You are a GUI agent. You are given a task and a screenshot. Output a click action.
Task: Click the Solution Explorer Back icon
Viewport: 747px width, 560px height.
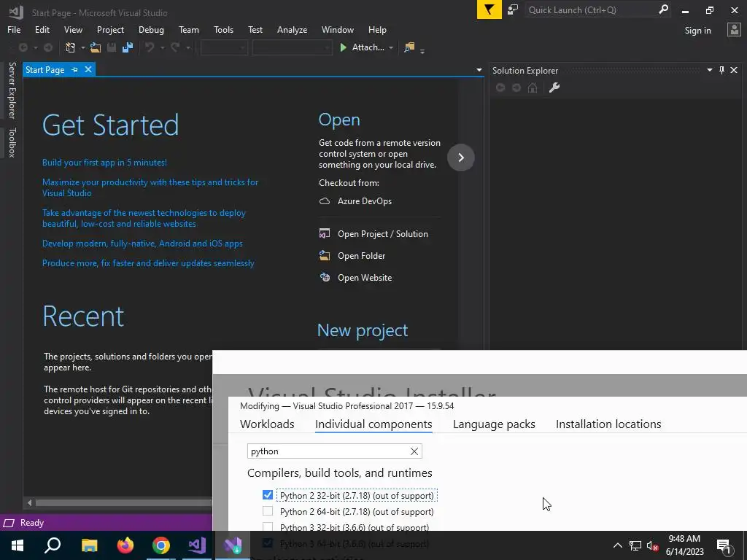(500, 87)
